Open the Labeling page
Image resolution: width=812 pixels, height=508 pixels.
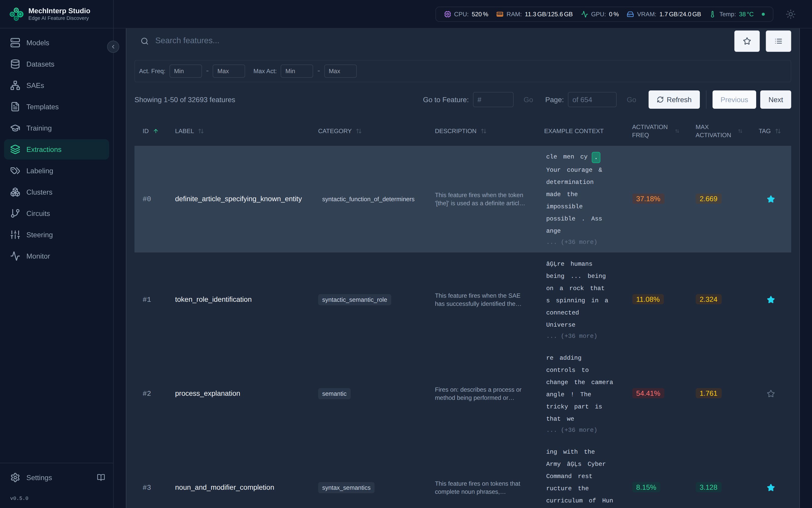(x=56, y=171)
